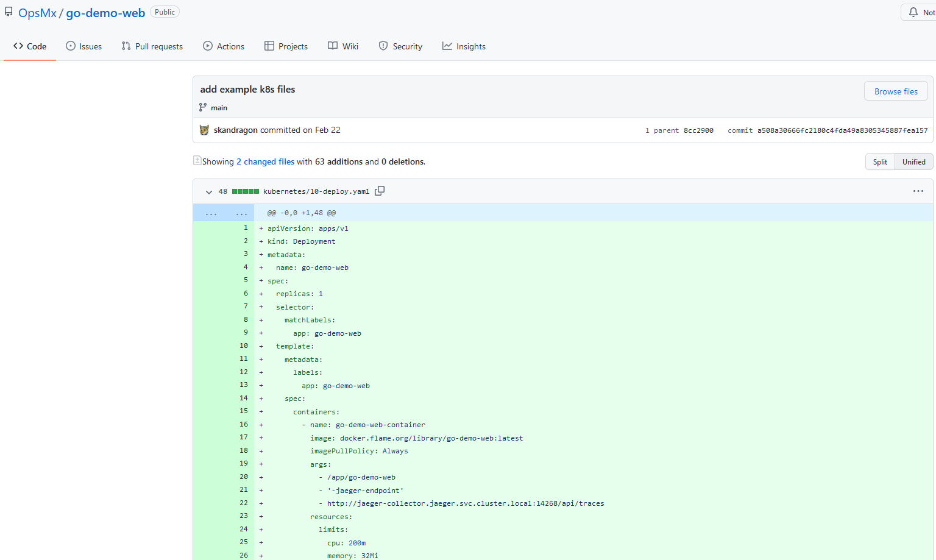Image resolution: width=936 pixels, height=560 pixels.
Task: Click skandragon's avatar picture
Action: pos(204,130)
